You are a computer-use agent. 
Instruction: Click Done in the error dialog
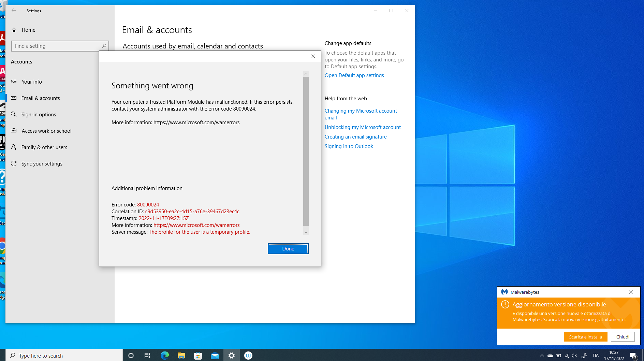tap(288, 249)
